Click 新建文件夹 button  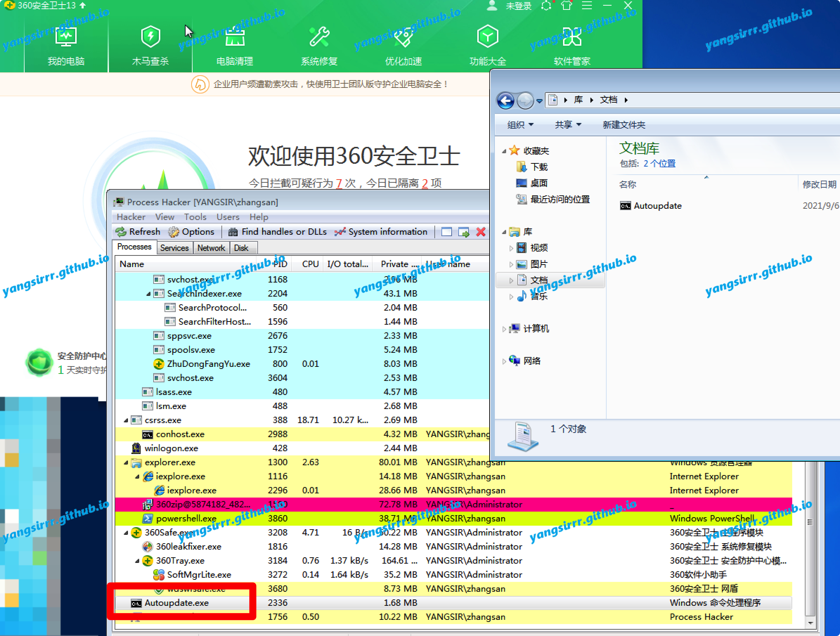[x=623, y=124]
